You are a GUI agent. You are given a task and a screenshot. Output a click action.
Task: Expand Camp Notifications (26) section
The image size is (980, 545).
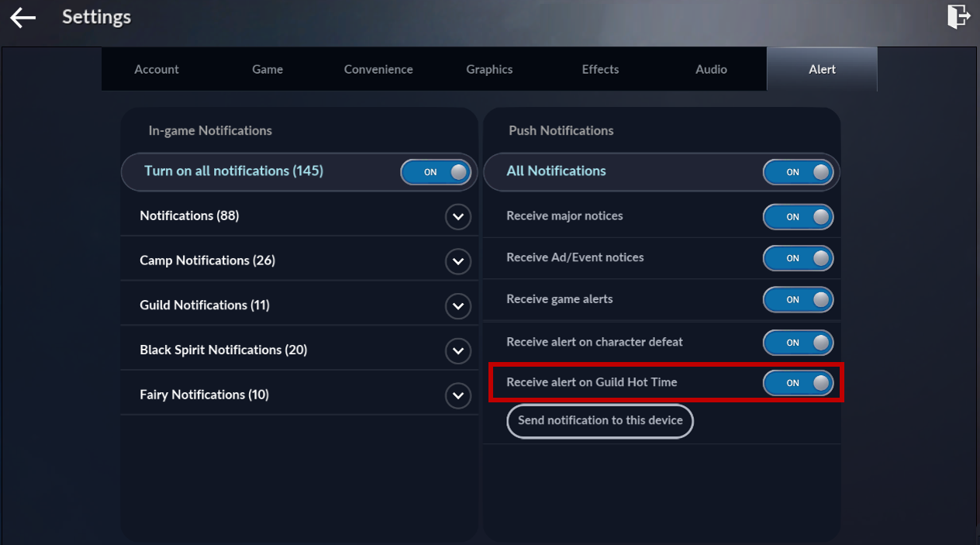point(457,261)
